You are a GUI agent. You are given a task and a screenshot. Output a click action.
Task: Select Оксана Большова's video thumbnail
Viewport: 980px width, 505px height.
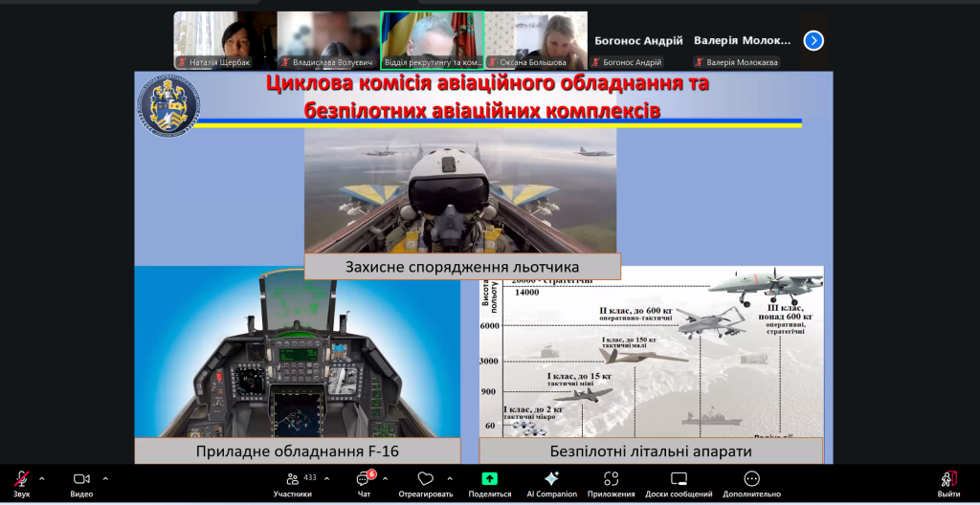(537, 40)
